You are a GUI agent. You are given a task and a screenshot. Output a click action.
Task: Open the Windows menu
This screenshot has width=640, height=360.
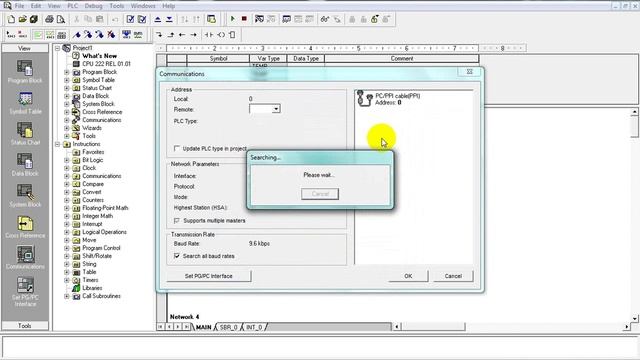[143, 6]
